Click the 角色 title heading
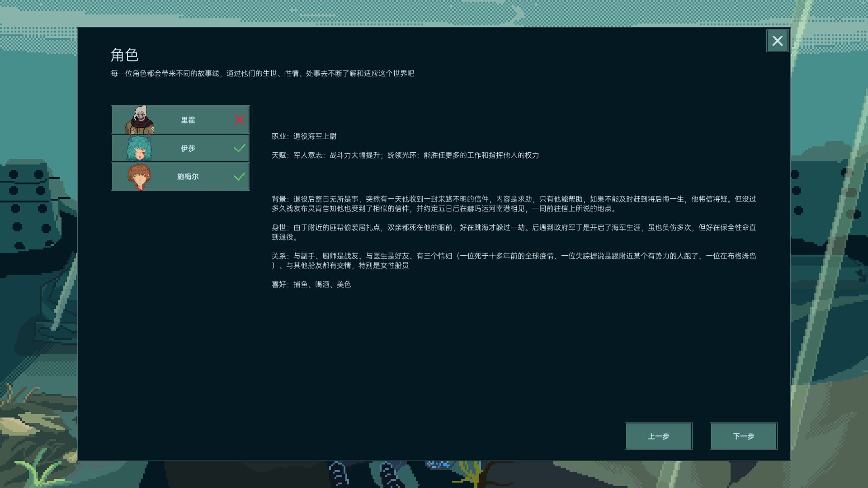Image resolution: width=868 pixels, height=488 pixels. [x=124, y=55]
